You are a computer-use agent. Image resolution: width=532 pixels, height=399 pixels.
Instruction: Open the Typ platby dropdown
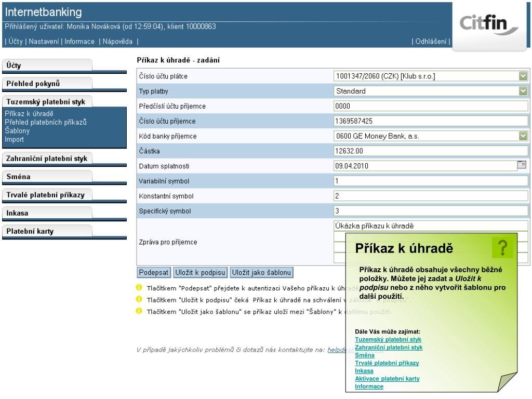tap(523, 91)
